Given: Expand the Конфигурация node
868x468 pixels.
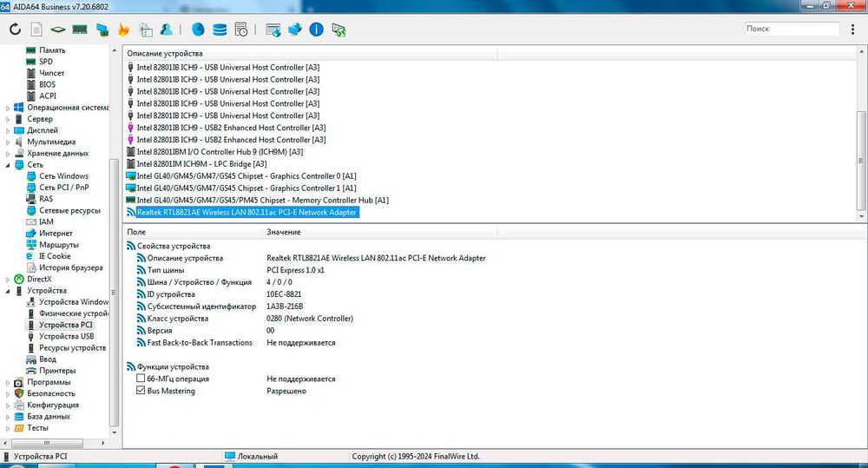Looking at the screenshot, I should 8,405.
